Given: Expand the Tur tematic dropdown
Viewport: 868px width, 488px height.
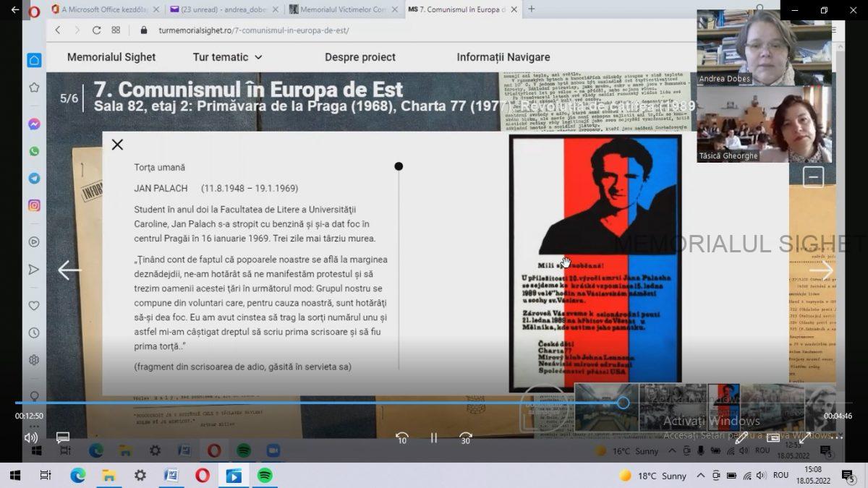Looking at the screenshot, I should 227,57.
